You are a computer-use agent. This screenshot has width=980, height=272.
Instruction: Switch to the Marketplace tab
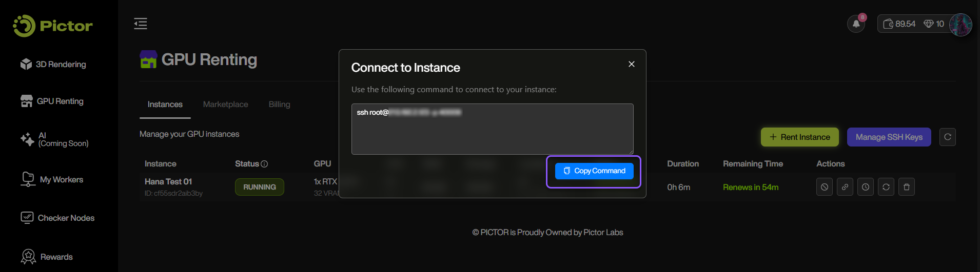click(x=225, y=104)
